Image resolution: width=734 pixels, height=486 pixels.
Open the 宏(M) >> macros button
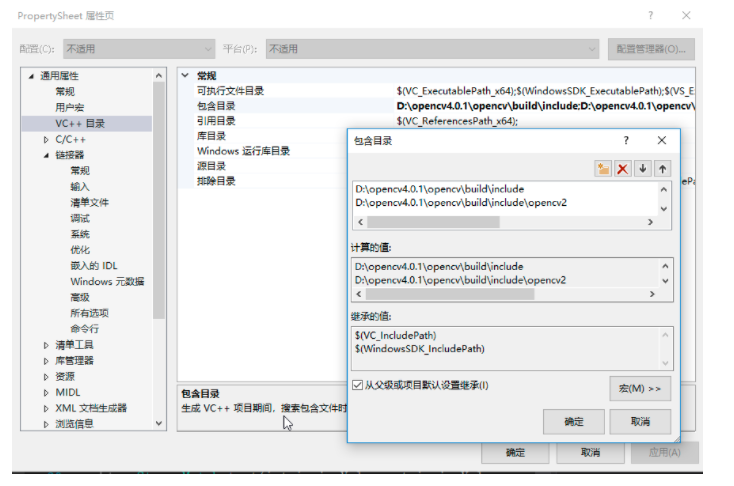(x=640, y=388)
